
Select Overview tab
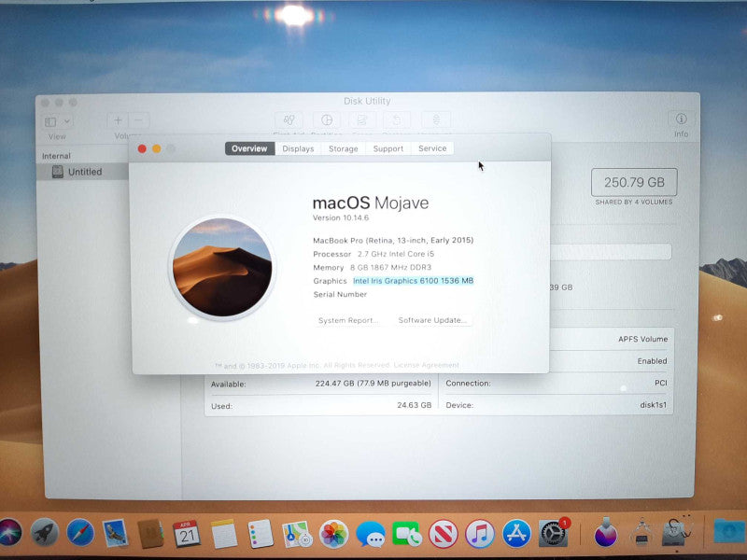tap(249, 148)
